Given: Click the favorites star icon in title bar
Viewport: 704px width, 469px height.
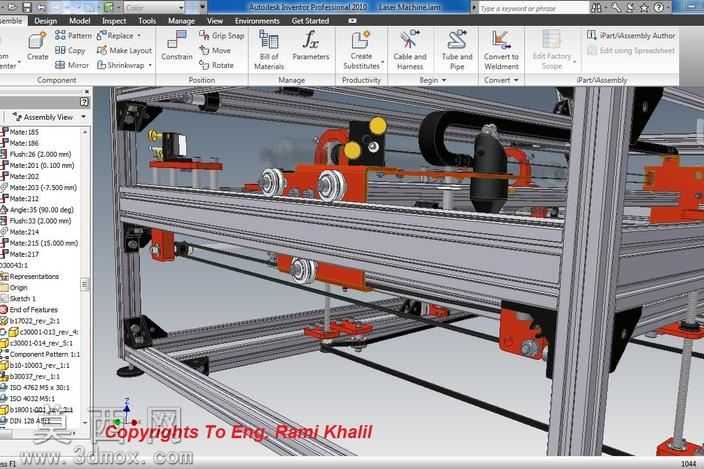Looking at the screenshot, I should coord(644,8).
